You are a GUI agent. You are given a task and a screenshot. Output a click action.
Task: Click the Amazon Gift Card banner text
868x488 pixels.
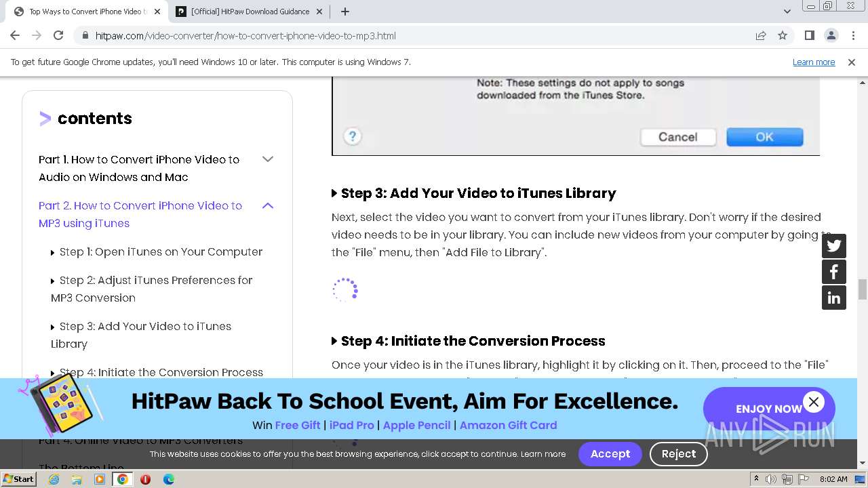tap(508, 425)
